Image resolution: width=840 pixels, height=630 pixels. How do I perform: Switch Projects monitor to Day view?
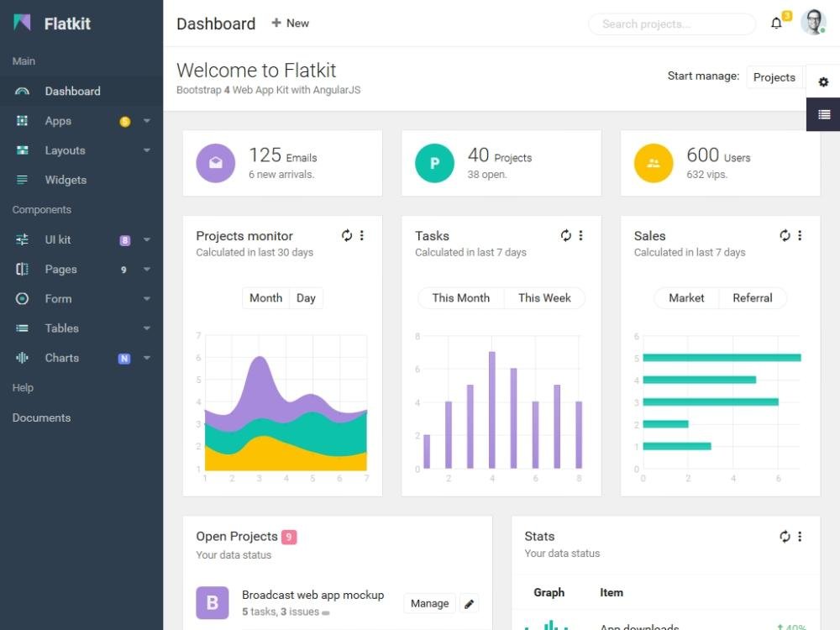pyautogui.click(x=306, y=298)
